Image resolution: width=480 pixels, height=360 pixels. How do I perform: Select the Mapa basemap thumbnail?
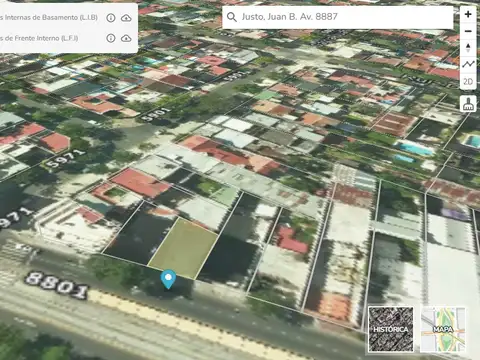click(x=443, y=329)
